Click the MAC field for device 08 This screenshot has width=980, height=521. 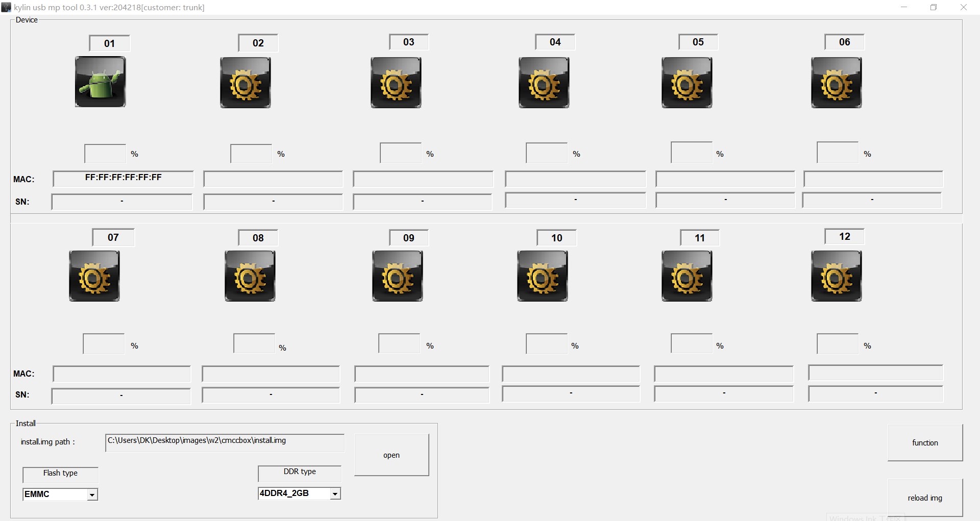[x=271, y=374]
